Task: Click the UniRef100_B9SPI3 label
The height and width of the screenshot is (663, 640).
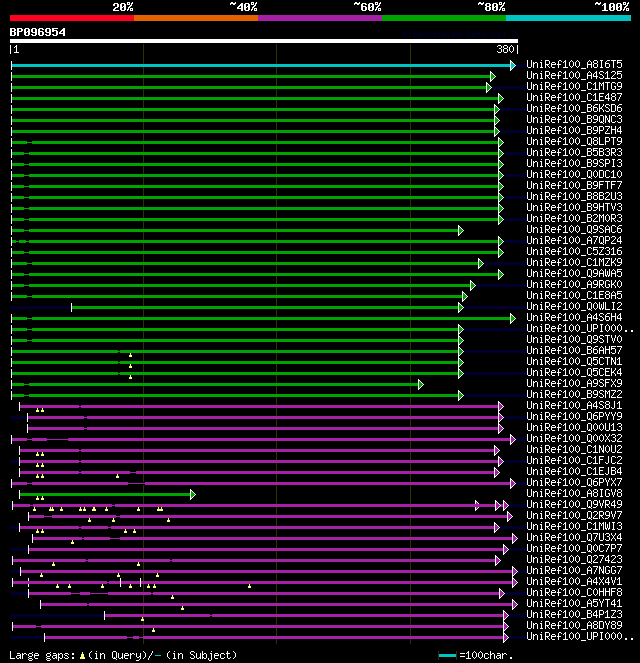Action: [574, 163]
